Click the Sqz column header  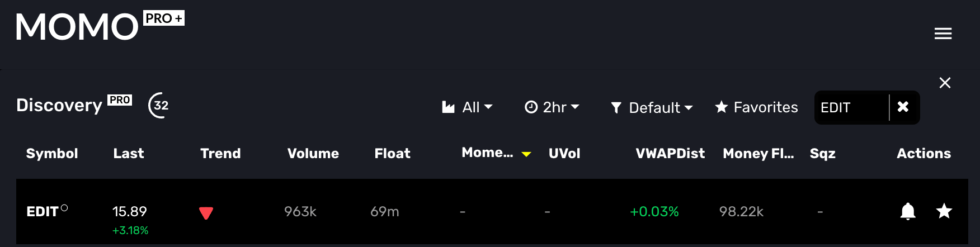coord(822,153)
